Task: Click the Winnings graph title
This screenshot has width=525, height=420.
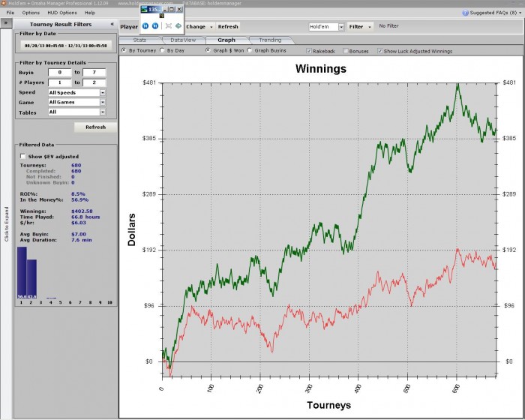Action: pos(321,69)
